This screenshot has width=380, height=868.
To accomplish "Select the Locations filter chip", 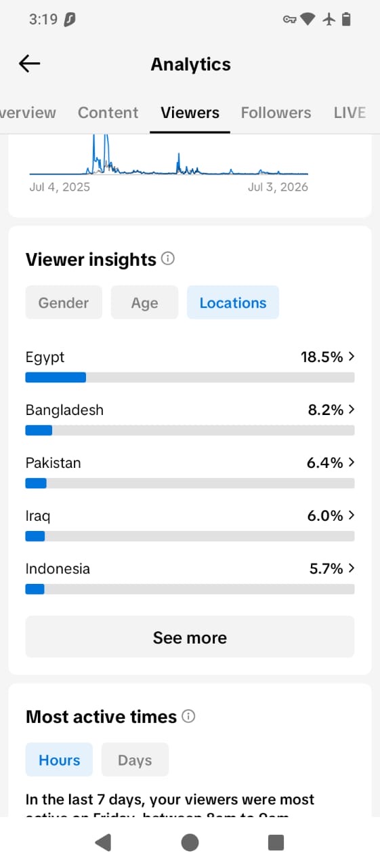I will (233, 302).
